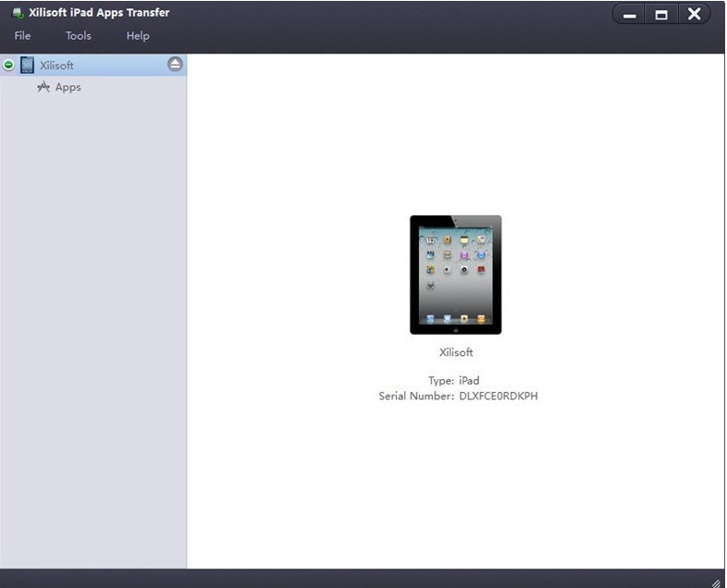Viewport: 727px width, 588px height.
Task: Click the Type: iPad text
Action: (454, 380)
